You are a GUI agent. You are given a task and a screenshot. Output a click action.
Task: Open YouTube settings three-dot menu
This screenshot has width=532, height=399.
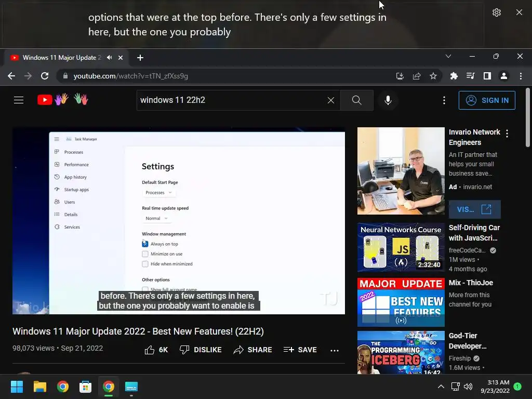tap(444, 100)
